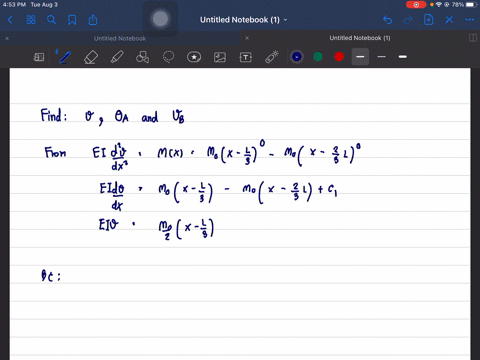Close the Untitled Notebook tab
480x360 pixels.
tap(7, 38)
